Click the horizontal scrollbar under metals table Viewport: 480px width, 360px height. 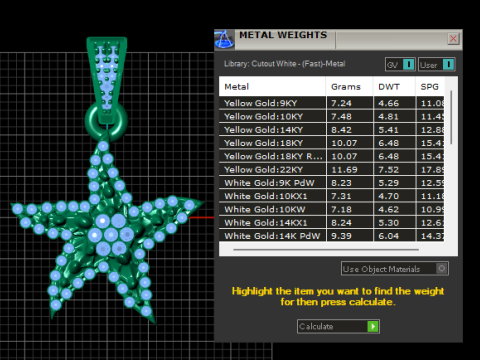point(326,249)
